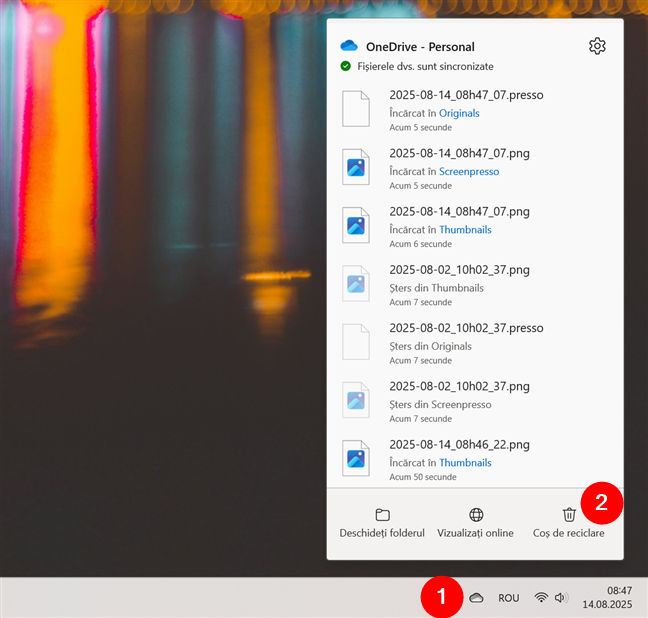Click image icon of 08h47_07.png in Thumbnails
648x618 pixels.
[356, 225]
